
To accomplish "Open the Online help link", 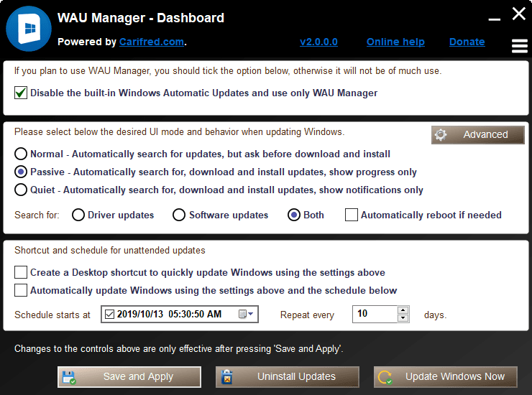I will 395,42.
